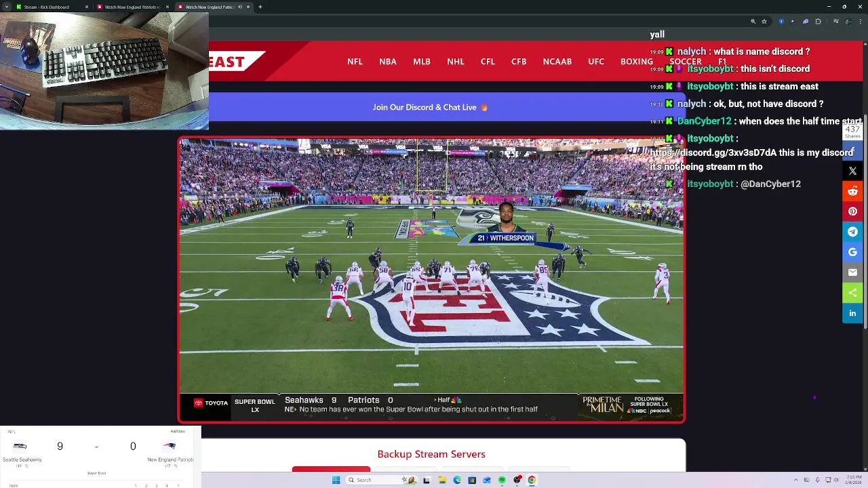
Task: Open the NFL menu item
Action: (355, 62)
